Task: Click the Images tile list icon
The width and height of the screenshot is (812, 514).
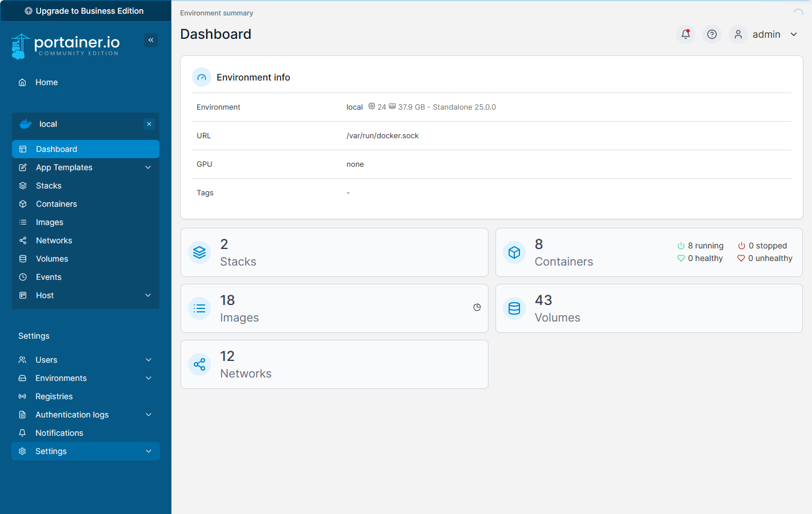Action: point(199,308)
